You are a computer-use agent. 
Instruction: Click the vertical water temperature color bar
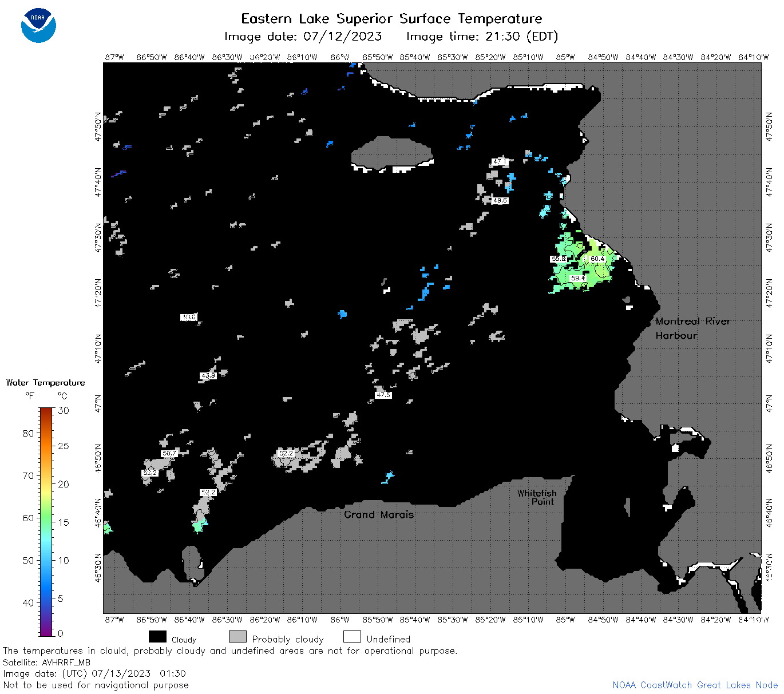[x=46, y=521]
